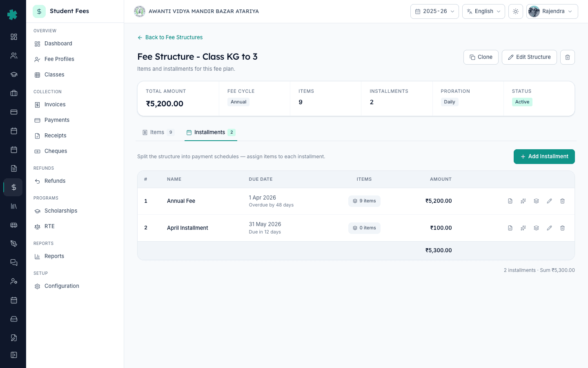Click the Annual Fee installment name
This screenshot has height=368, width=588.
(181, 201)
